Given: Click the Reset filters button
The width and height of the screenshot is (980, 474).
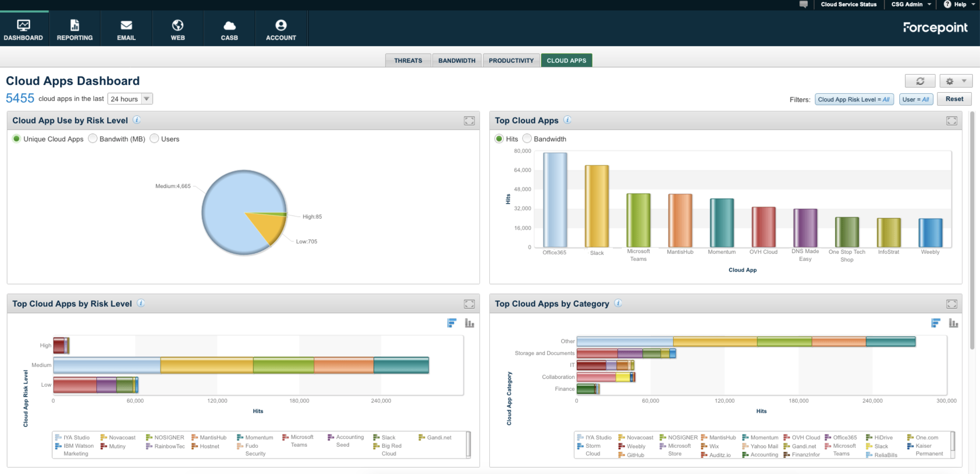Looking at the screenshot, I should coord(954,99).
